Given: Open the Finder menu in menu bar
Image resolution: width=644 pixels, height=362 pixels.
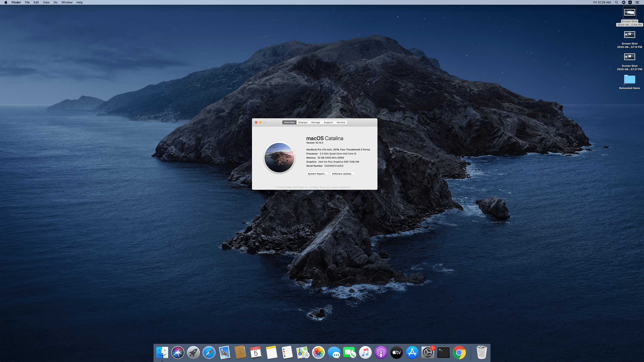Looking at the screenshot, I should [16, 2].
